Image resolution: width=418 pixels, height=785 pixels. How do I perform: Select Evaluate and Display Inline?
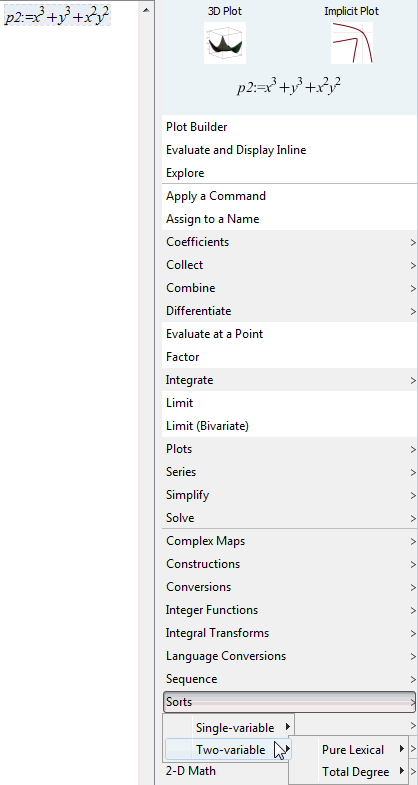290,150
